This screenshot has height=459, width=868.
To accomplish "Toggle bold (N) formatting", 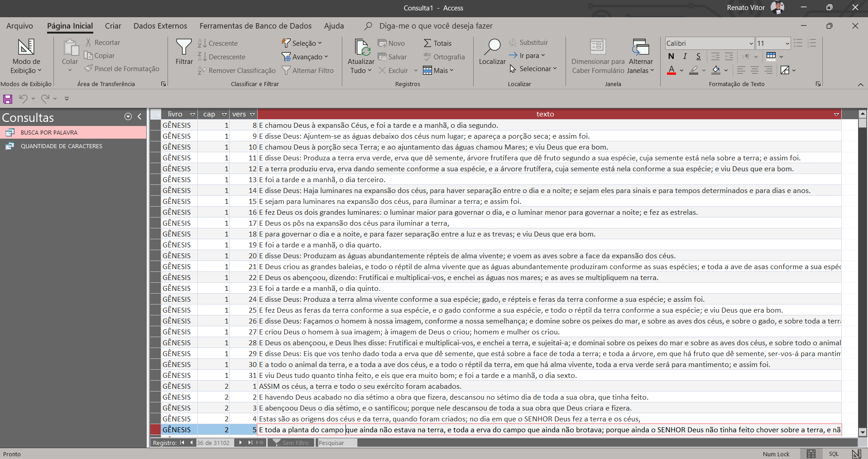I will click(671, 56).
